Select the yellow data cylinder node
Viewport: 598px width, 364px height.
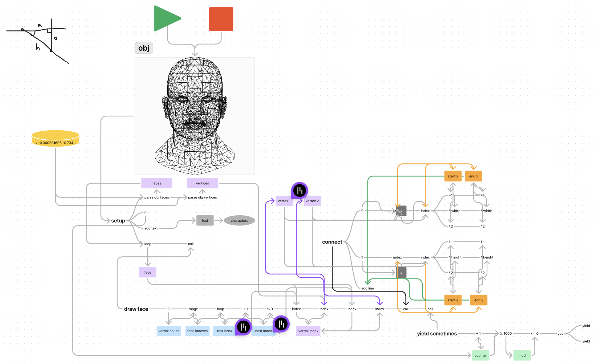[55, 138]
